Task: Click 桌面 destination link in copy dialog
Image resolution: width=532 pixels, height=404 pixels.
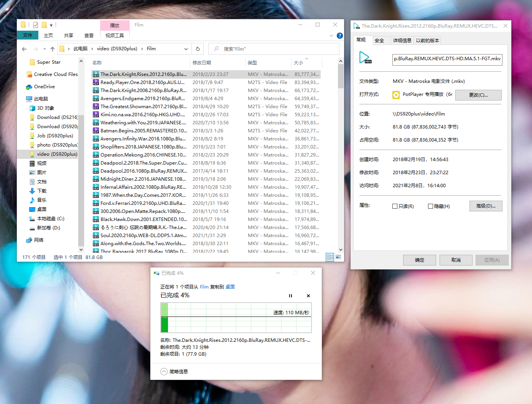Action: (x=230, y=287)
